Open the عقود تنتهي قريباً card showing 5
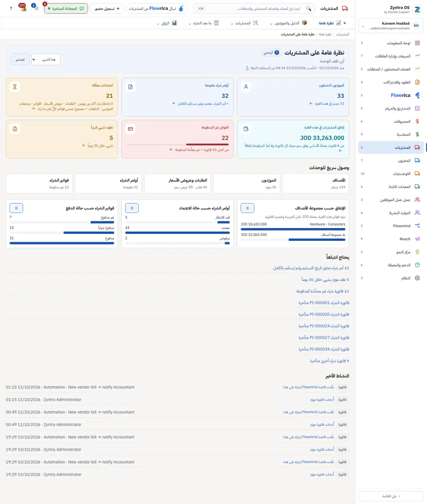The width and height of the screenshot is (427, 504). [x=62, y=139]
